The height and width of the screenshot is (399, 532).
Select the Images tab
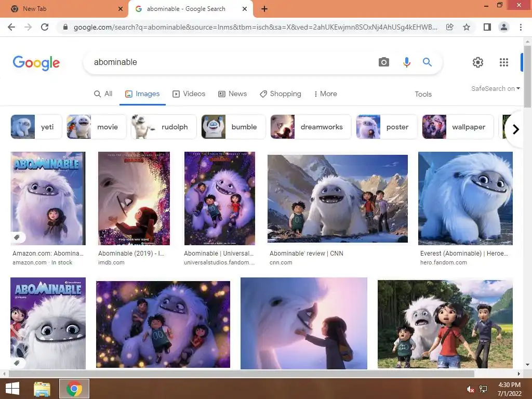tap(142, 94)
